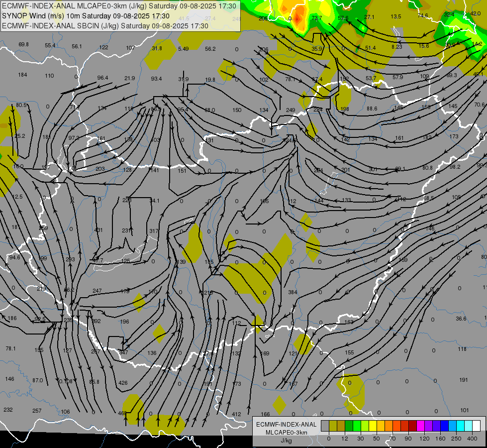Image resolution: width=487 pixels, height=448 pixels.
Task: Click the map value 166
Action: click(265, 414)
